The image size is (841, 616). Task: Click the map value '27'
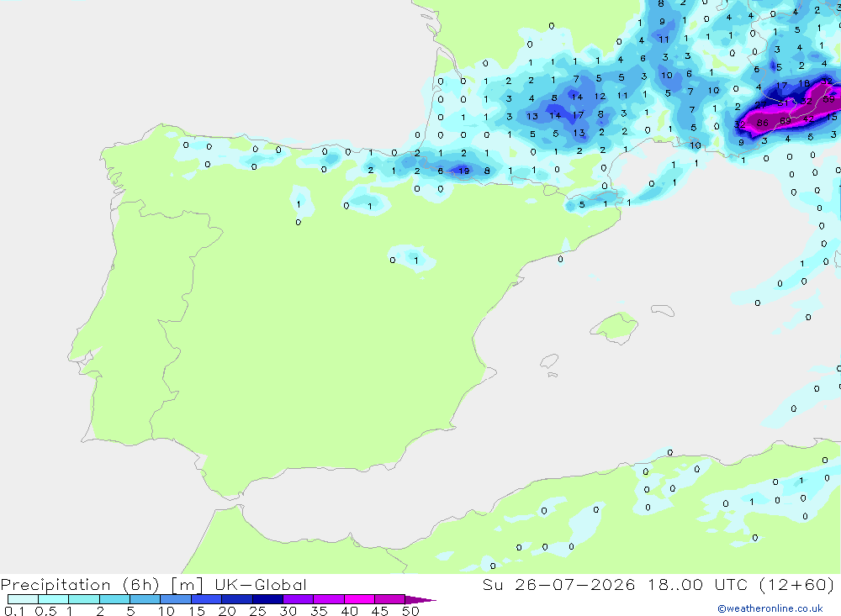[x=760, y=105]
